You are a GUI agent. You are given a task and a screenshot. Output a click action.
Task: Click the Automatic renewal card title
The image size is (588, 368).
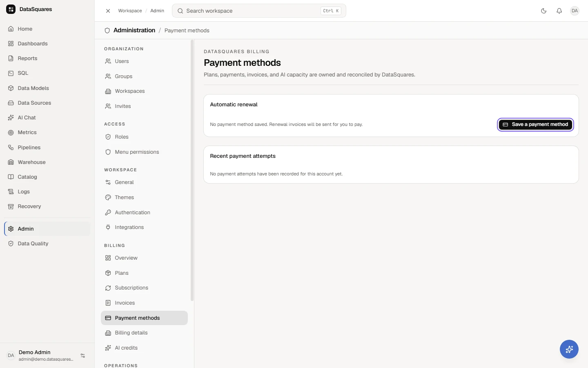coord(234,105)
